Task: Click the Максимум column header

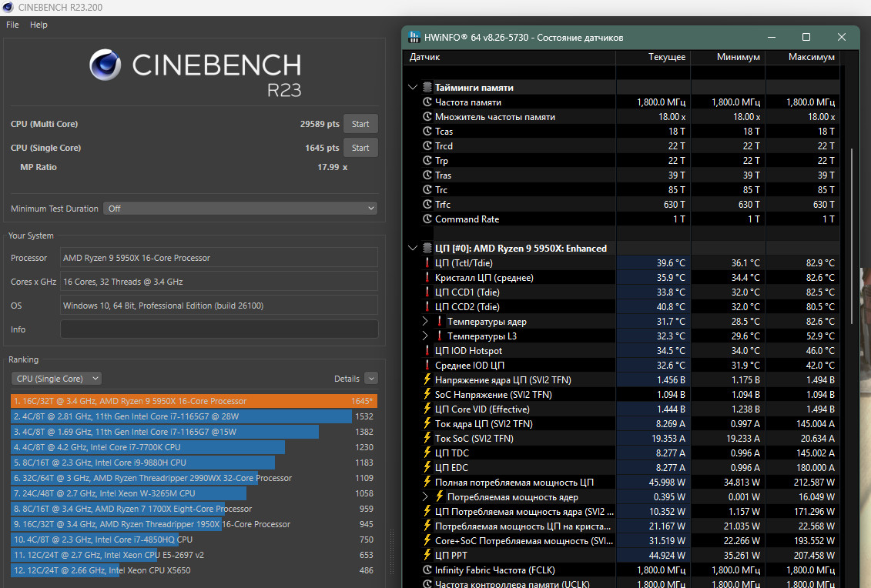Action: tap(802, 57)
